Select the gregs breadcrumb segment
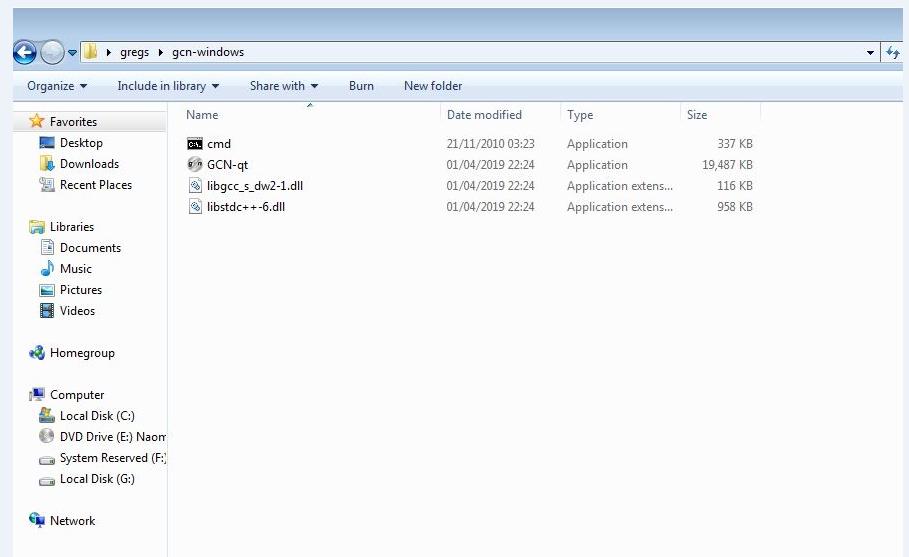909x557 pixels. pyautogui.click(x=134, y=52)
